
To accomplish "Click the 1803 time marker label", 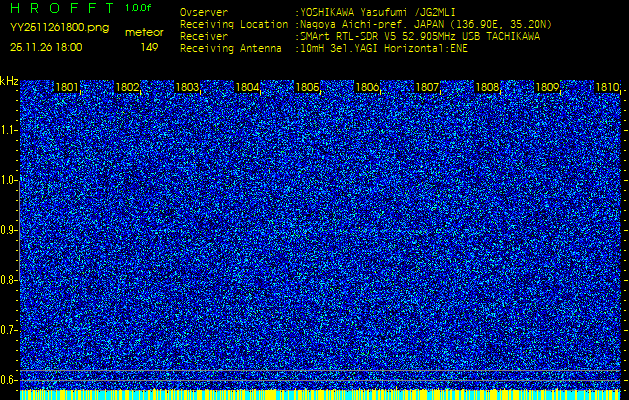I will 187,87.
